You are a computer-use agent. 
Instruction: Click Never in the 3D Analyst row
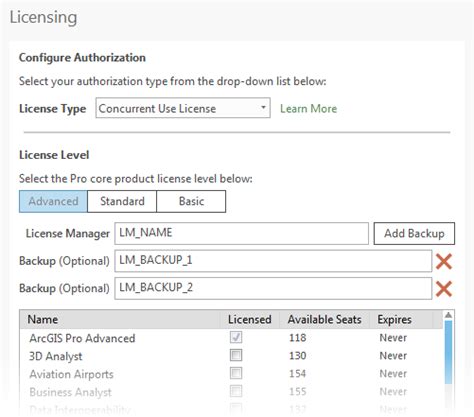[x=393, y=356]
